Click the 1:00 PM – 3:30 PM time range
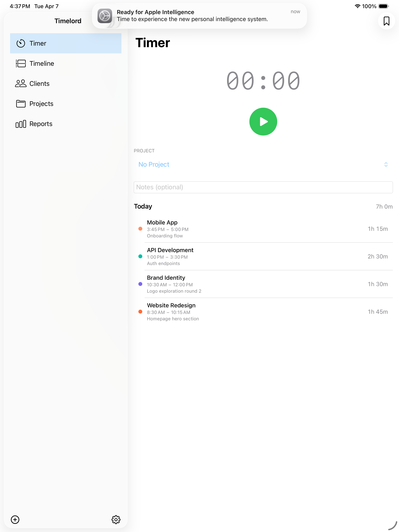399x532 pixels. point(167,257)
